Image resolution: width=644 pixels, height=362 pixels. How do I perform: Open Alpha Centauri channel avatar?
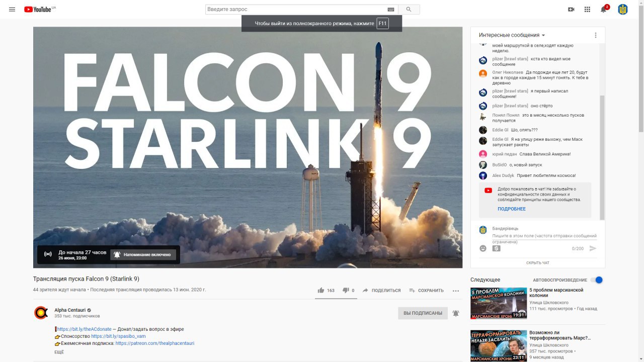tap(41, 313)
